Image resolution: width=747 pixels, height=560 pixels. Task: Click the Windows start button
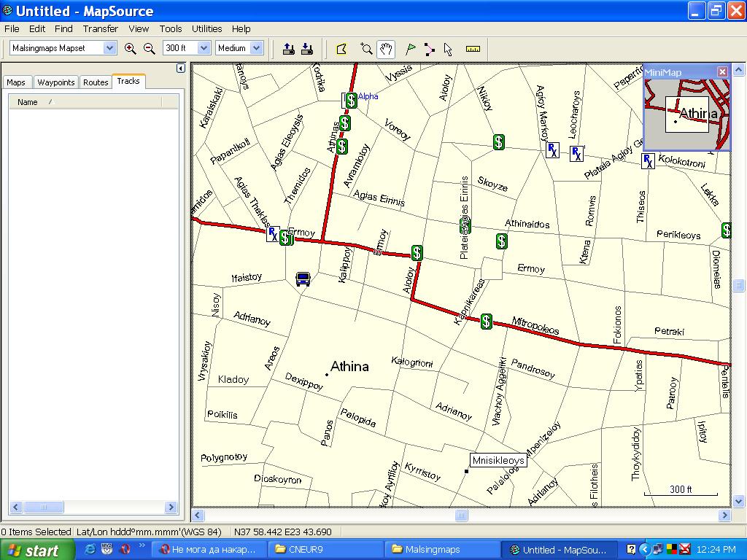tap(37, 550)
